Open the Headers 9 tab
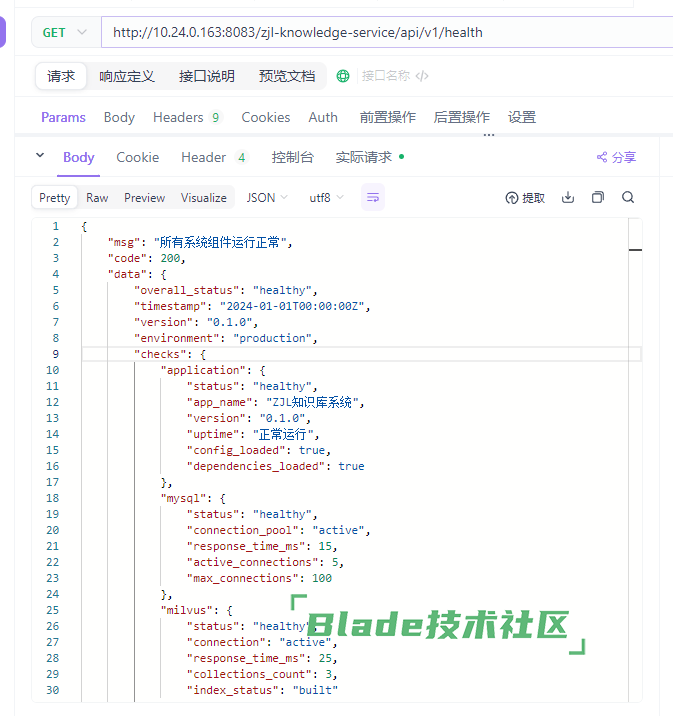This screenshot has height=716, width=673. [187, 117]
